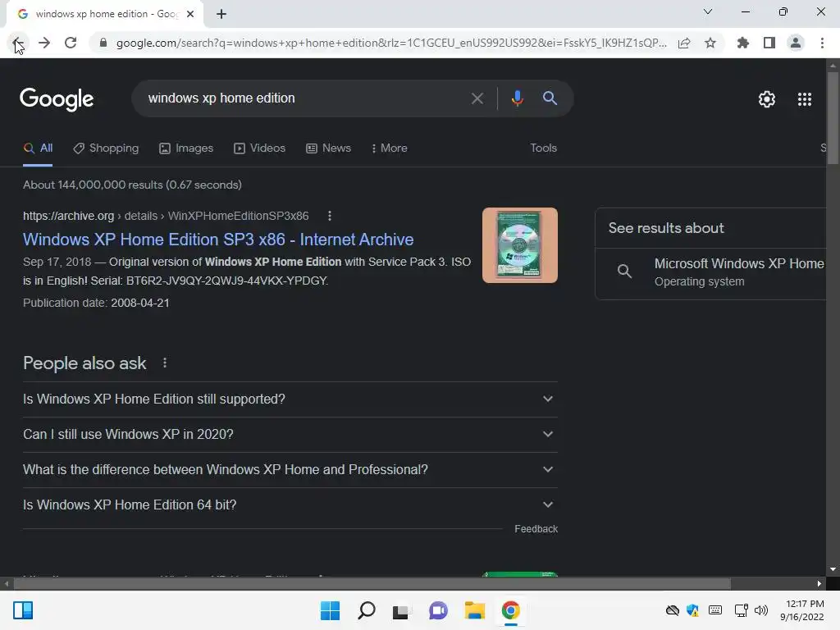Viewport: 840px width, 630px height.
Task: Open the touch keyboard tray icon
Action: pyautogui.click(x=714, y=610)
